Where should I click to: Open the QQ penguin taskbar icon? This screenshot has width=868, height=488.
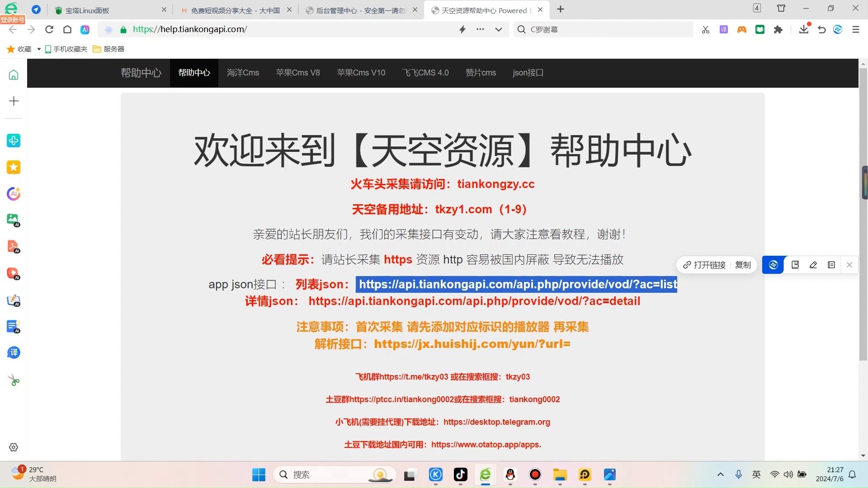pyautogui.click(x=510, y=474)
